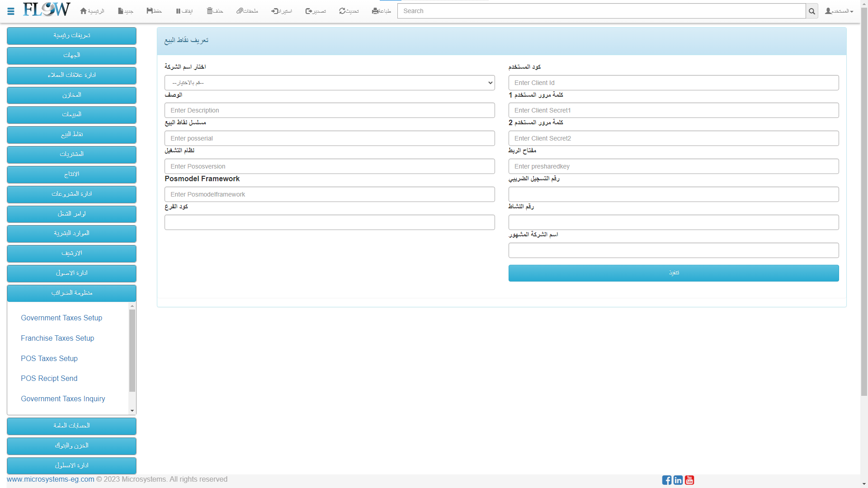Click the Save floppy disk icon
The image size is (868, 488).
[150, 11]
